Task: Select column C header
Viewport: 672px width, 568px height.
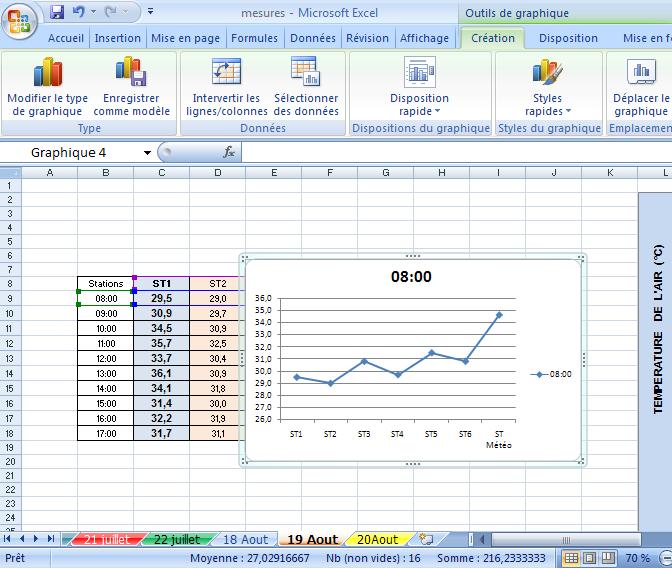Action: [x=162, y=173]
